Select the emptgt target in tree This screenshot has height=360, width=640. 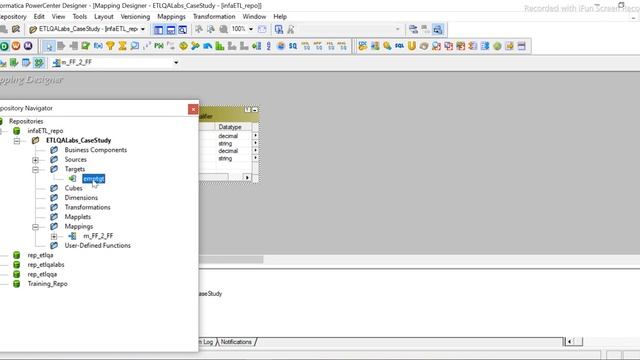point(93,178)
